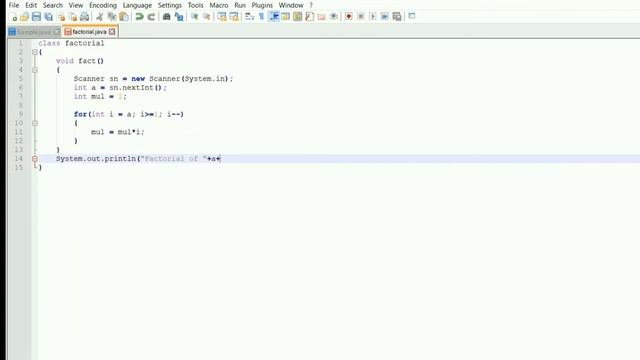Open the Search menu

click(53, 5)
